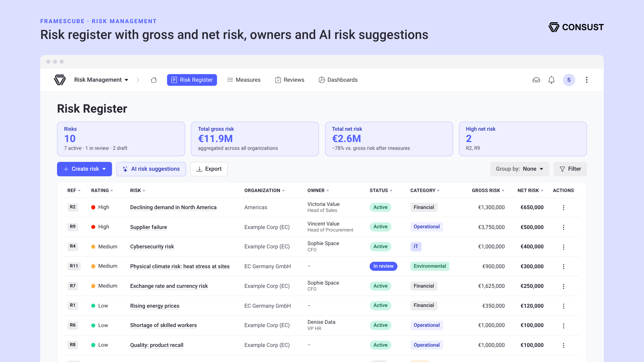Click the Export button
This screenshot has height=362, width=644.
(x=209, y=169)
